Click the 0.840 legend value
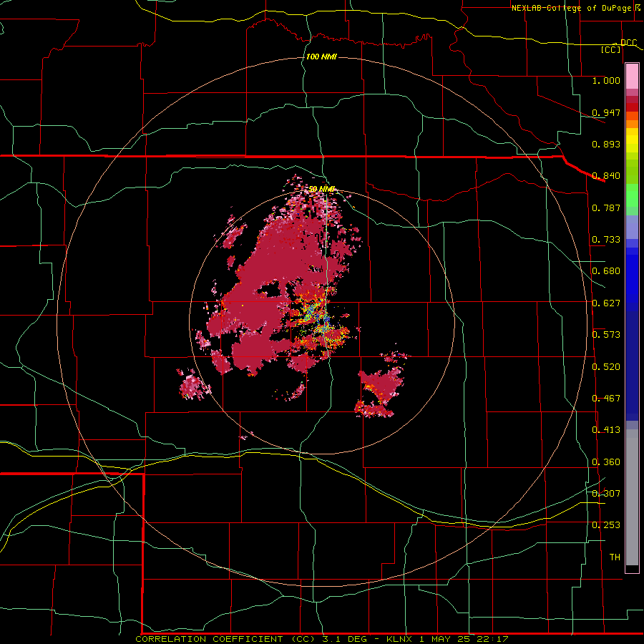The image size is (644, 644). pyautogui.click(x=606, y=176)
